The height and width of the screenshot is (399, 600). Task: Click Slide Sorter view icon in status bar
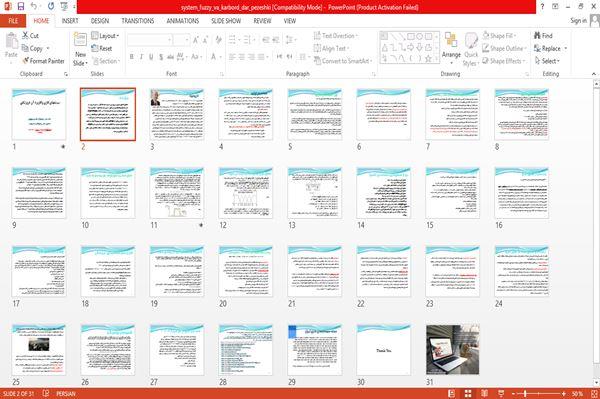click(468, 393)
